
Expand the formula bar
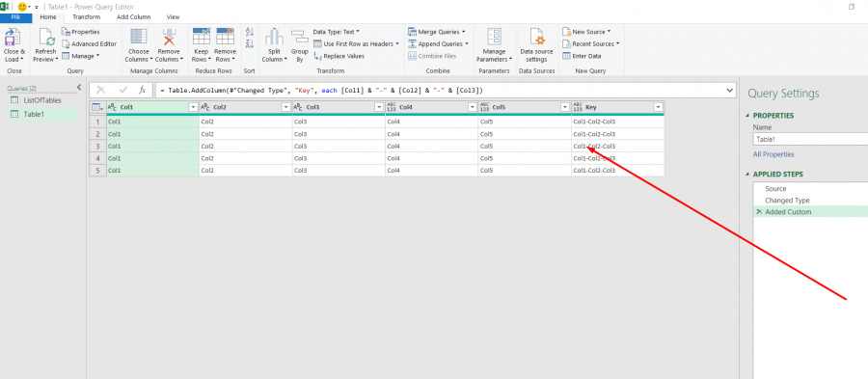point(729,90)
